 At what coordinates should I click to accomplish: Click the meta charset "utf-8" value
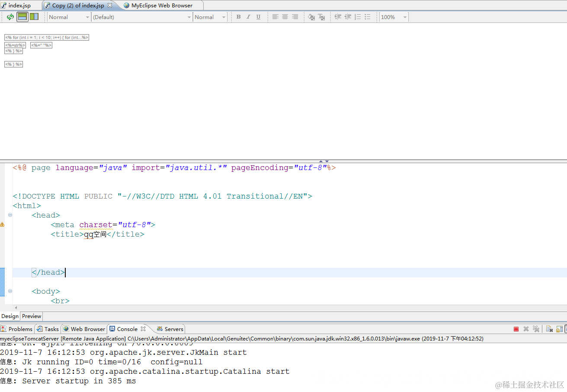(x=134, y=225)
